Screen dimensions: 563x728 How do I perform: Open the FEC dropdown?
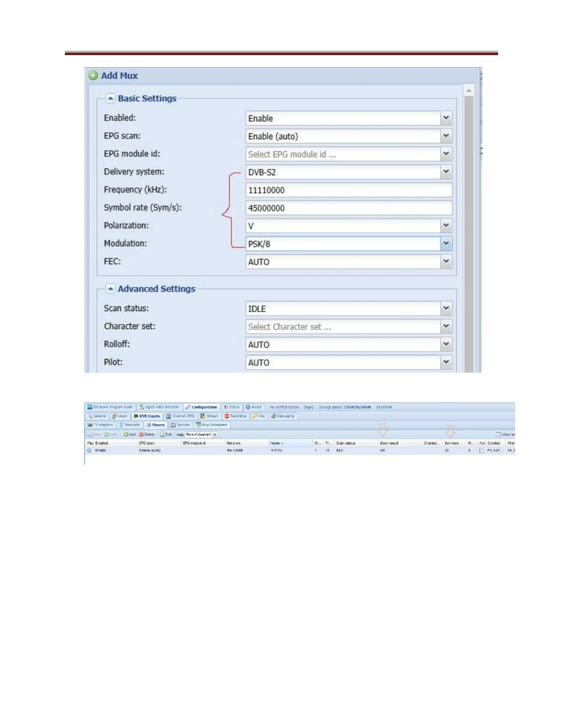pyautogui.click(x=446, y=262)
